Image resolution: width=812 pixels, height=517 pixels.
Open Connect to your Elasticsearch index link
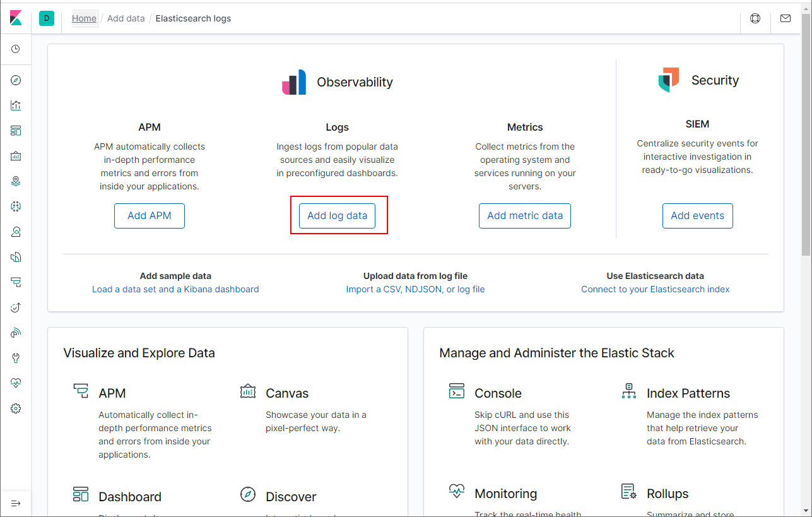pyautogui.click(x=656, y=289)
